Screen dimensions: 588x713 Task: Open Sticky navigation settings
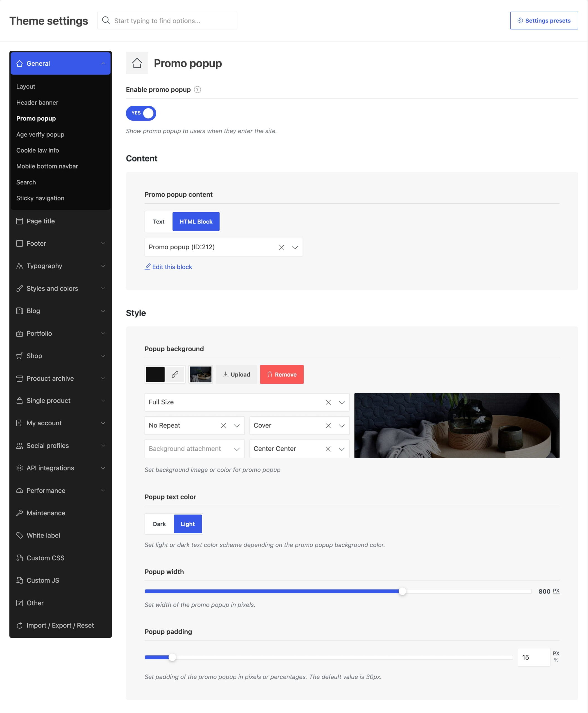[x=40, y=198]
